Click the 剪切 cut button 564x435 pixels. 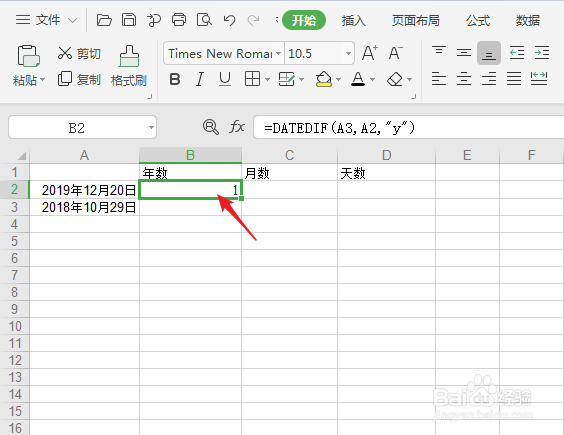(x=79, y=53)
